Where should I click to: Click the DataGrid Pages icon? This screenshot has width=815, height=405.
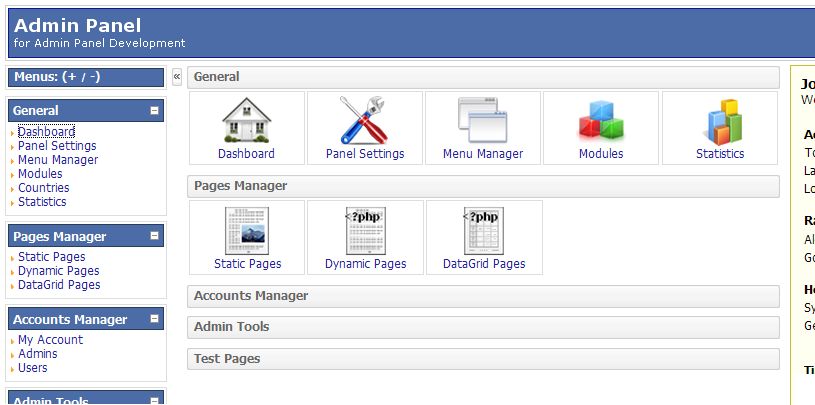483,231
